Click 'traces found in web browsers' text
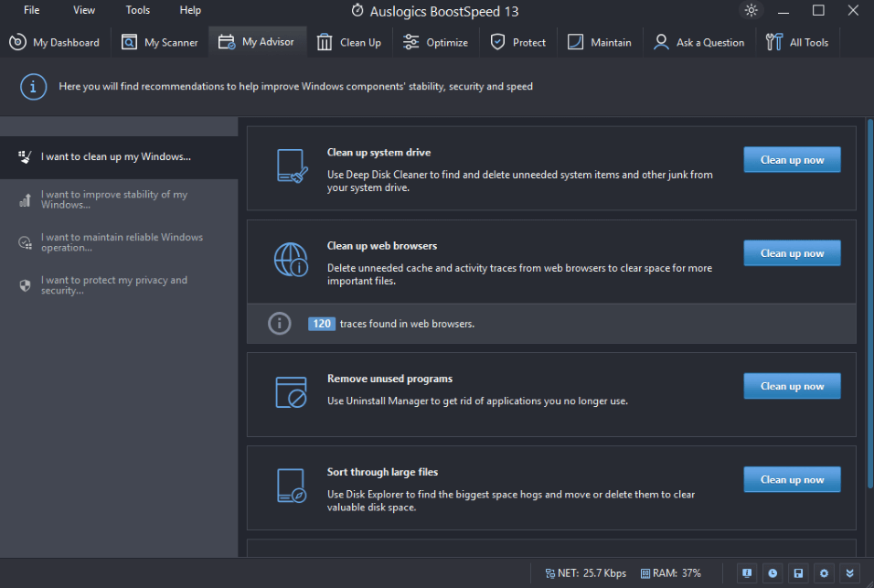Viewport: 874px width, 588px height. click(x=408, y=324)
